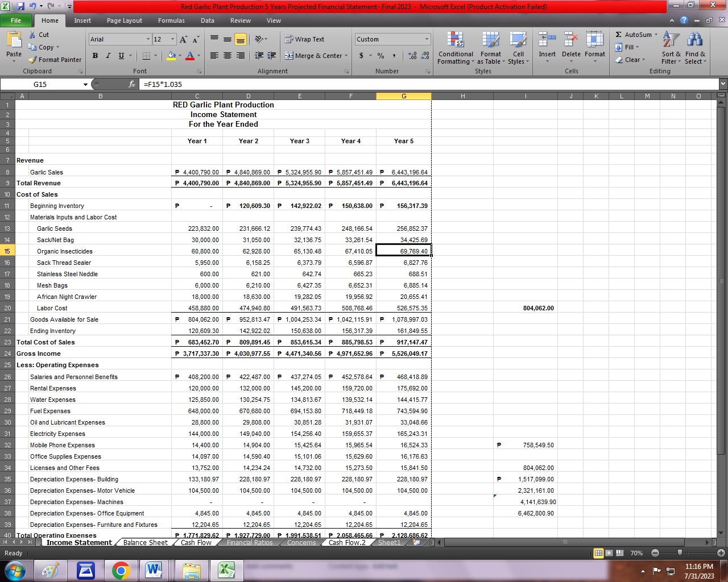Click the Decrease Font Size icon
The height and width of the screenshot is (582, 728).
196,39
